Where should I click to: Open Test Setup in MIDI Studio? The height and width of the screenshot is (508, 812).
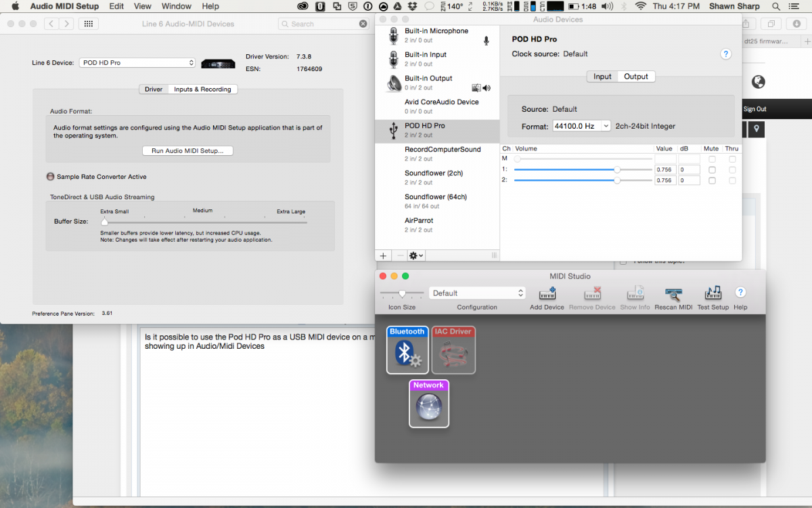[713, 294]
